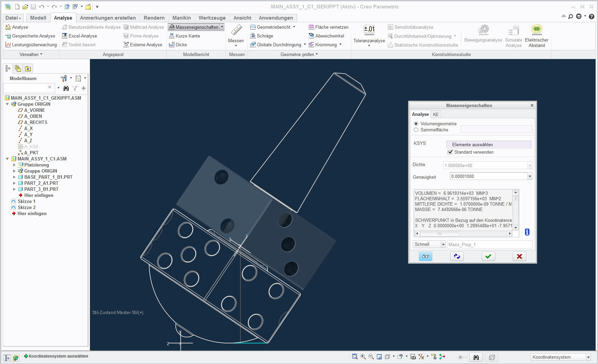Cancel the analysis with the red X button

point(520,256)
